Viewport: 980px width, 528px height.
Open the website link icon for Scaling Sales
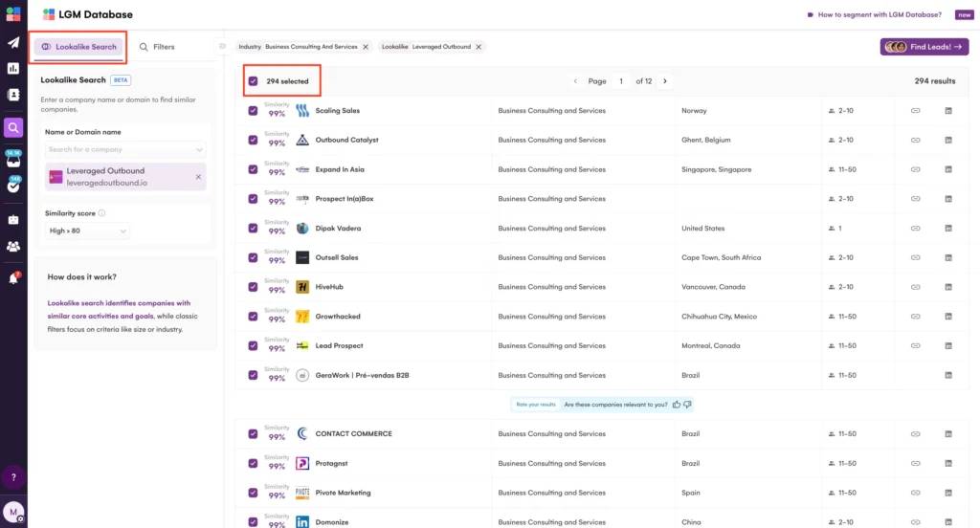915,111
